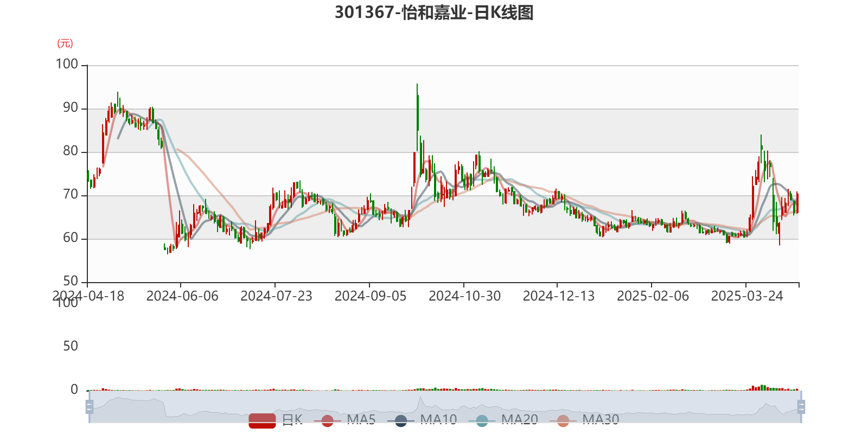This screenshot has width=868, height=434.
Task: Click the red (元) unit label
Action: [x=65, y=43]
